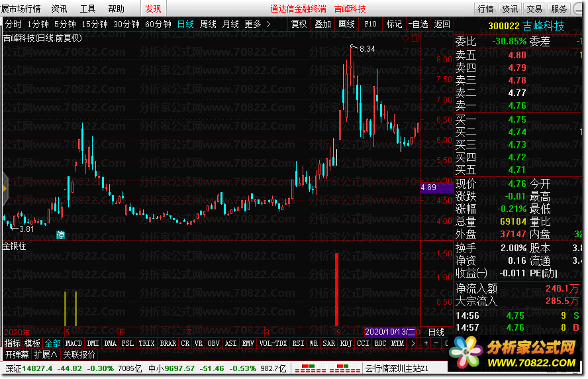The width and height of the screenshot is (588, 379).
Task: Open the 服务 service button
Action: 559,9
